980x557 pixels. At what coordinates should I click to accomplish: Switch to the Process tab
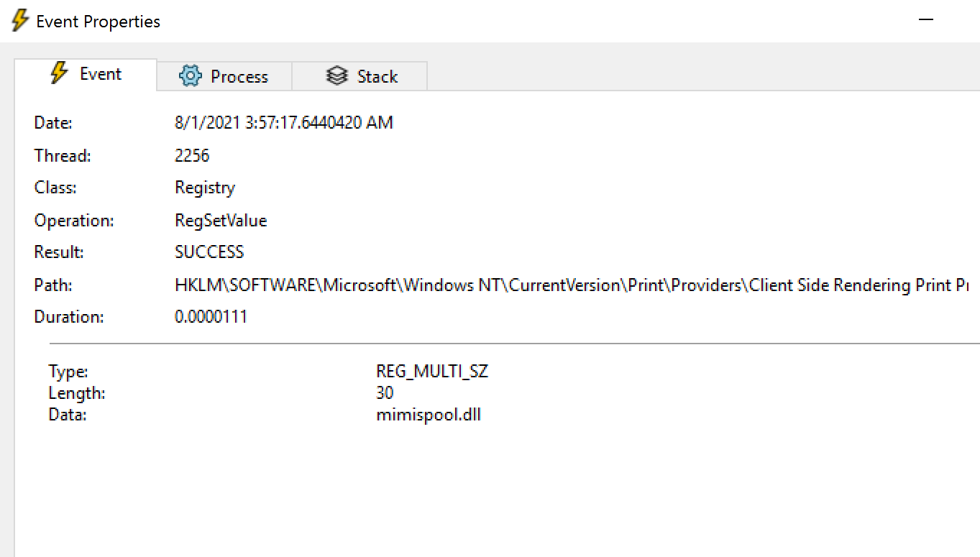point(239,77)
